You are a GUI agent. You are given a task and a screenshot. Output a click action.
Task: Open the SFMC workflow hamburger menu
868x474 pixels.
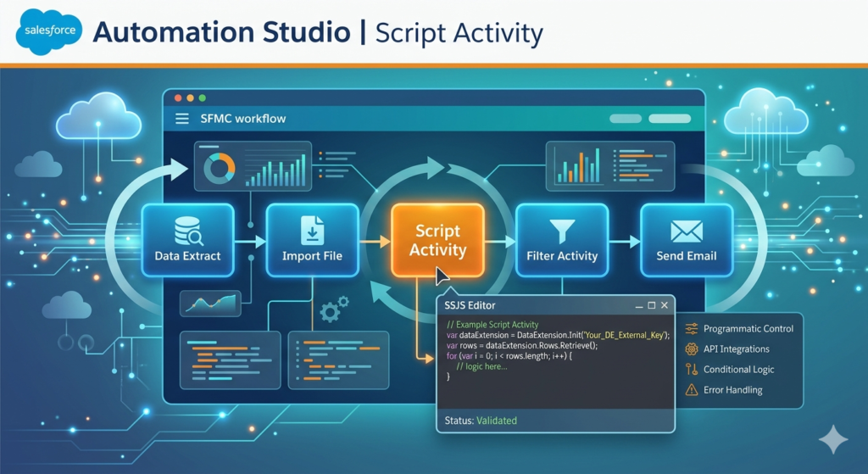[182, 119]
